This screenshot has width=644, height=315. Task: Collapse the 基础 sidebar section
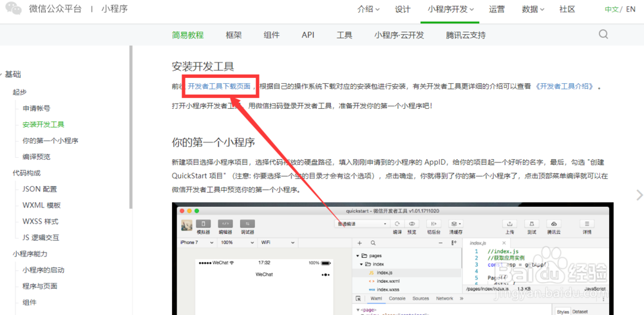pos(12,74)
